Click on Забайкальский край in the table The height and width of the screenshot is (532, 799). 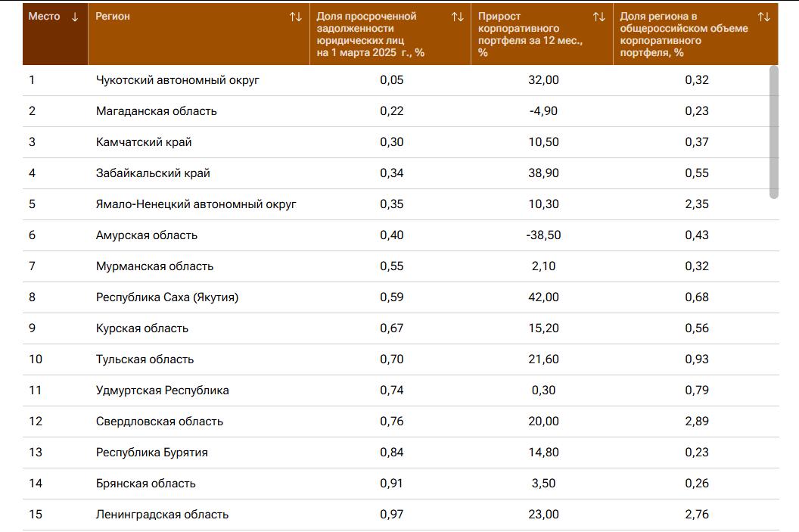click(x=153, y=173)
